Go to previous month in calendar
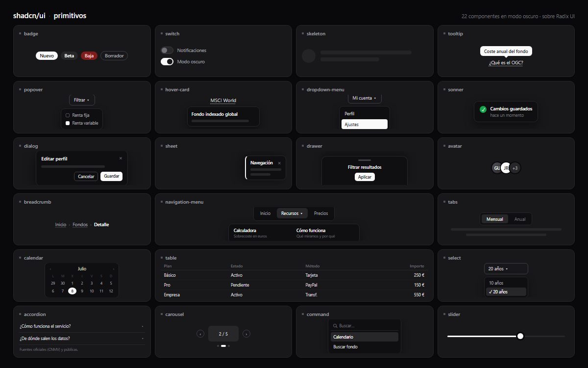The width and height of the screenshot is (588, 368). (x=50, y=269)
